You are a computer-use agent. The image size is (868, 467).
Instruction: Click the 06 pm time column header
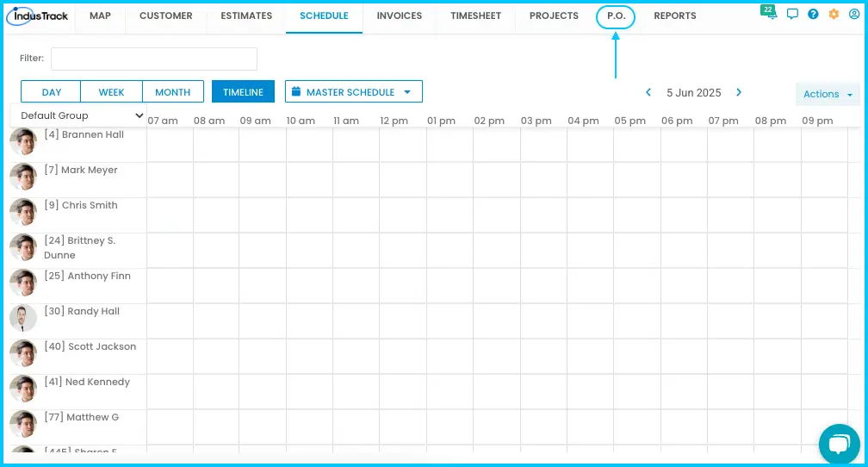(x=677, y=121)
